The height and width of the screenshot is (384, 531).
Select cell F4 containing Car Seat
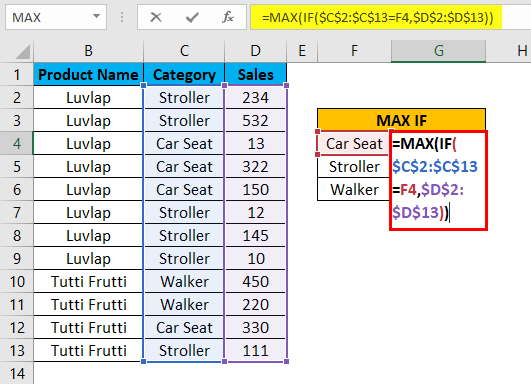click(354, 144)
